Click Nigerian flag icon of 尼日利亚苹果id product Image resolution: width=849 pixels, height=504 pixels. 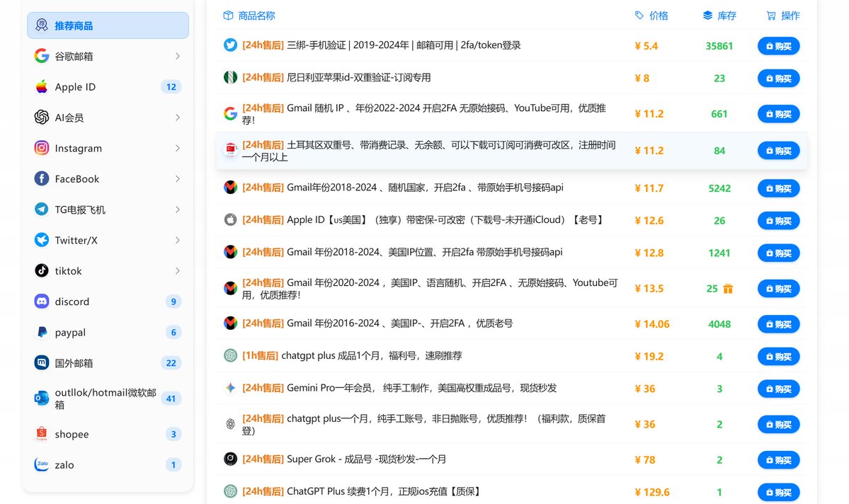(x=231, y=77)
